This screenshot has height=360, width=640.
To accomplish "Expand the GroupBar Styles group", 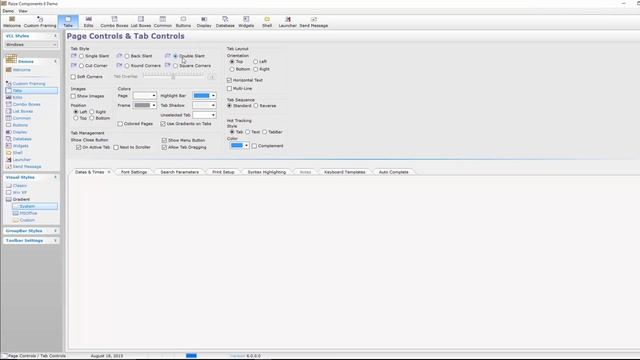I will point(56,231).
